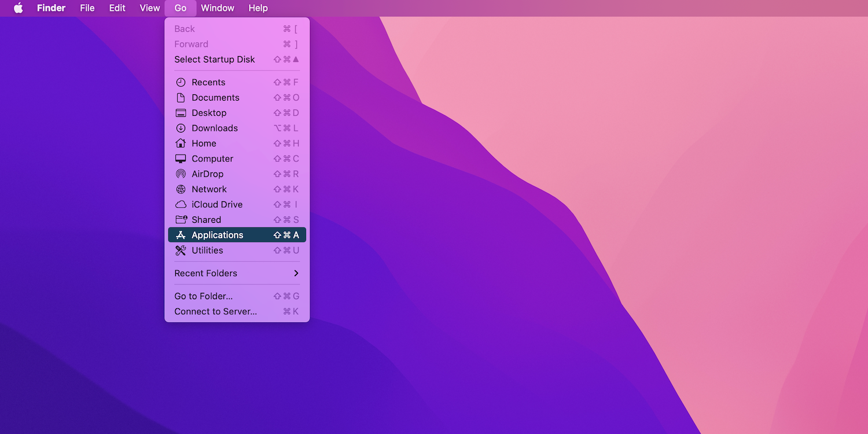Open the Window menu
This screenshot has height=434, width=868.
pyautogui.click(x=218, y=8)
